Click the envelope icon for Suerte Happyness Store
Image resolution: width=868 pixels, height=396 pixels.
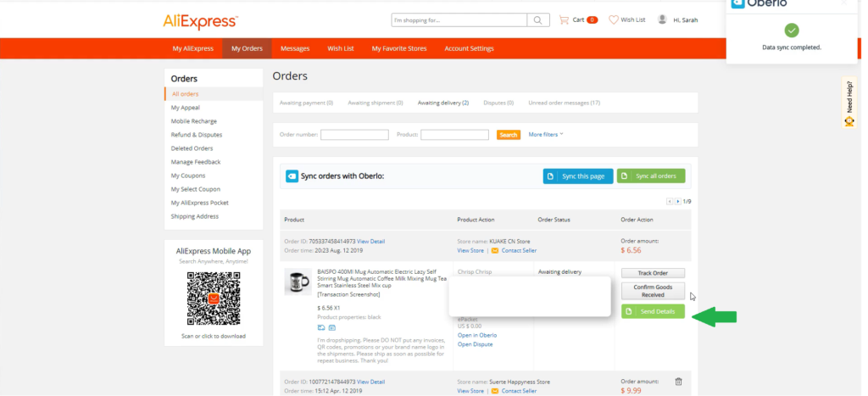coord(495,391)
